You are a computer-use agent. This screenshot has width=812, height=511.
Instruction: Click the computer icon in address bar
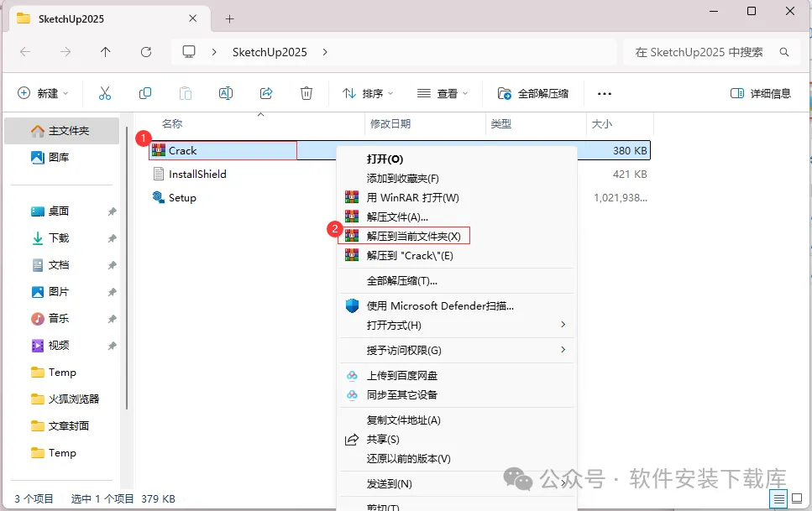[x=189, y=52]
